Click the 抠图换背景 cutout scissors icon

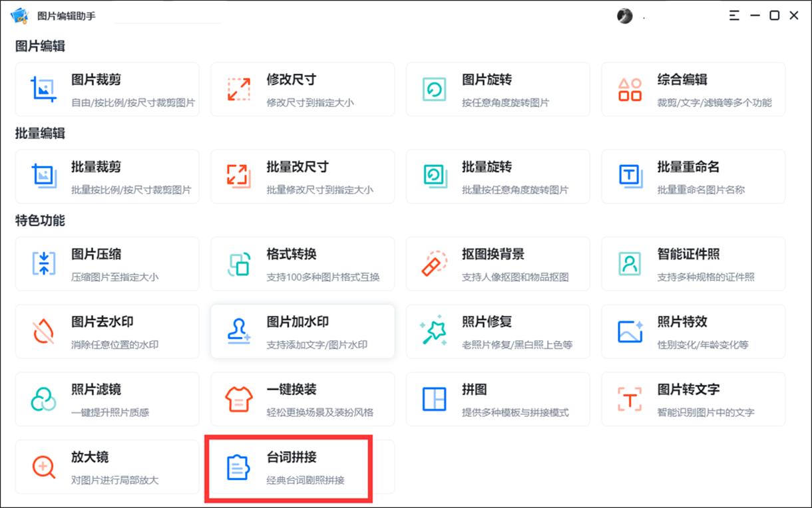[x=433, y=264]
